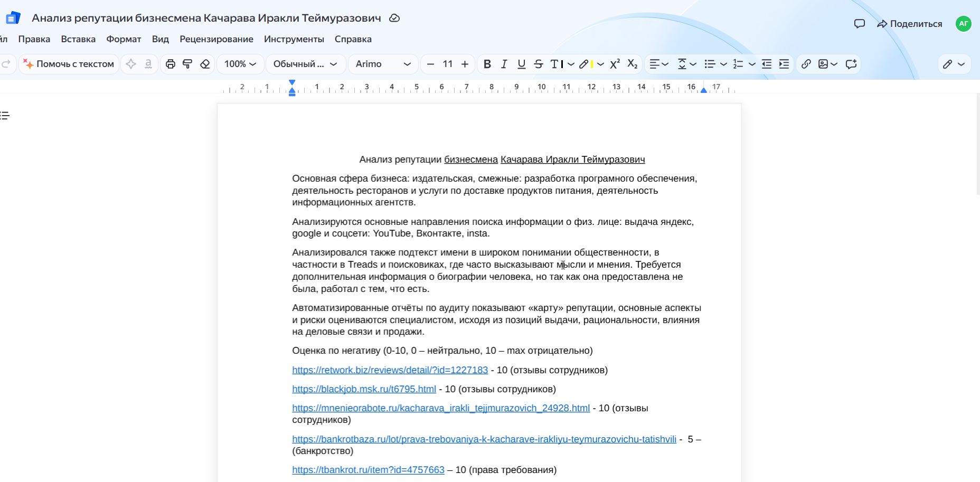Open the Рецензирование menu
Image resolution: width=980 pixels, height=482 pixels.
pos(216,39)
